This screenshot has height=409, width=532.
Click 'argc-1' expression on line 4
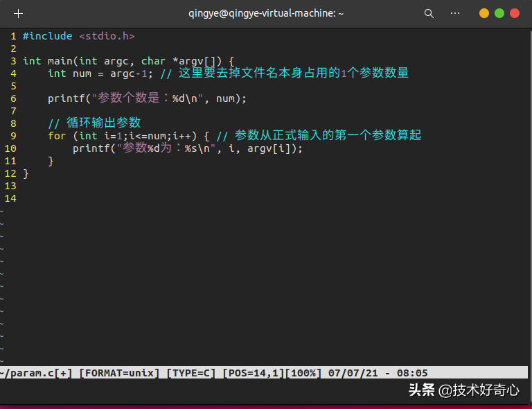[x=129, y=73]
